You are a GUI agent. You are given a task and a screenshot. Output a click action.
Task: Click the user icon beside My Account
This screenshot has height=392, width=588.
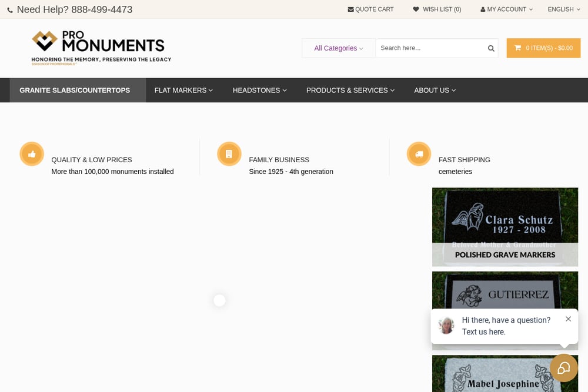(x=483, y=9)
